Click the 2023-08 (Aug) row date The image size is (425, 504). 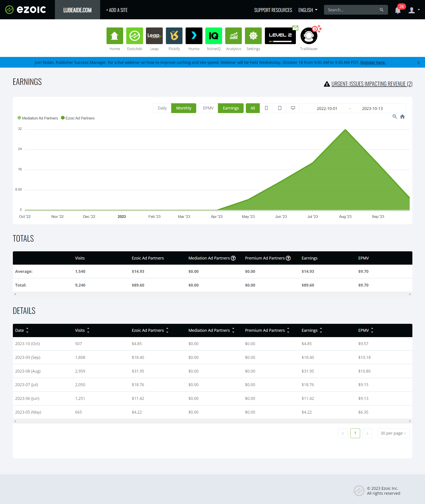click(28, 371)
